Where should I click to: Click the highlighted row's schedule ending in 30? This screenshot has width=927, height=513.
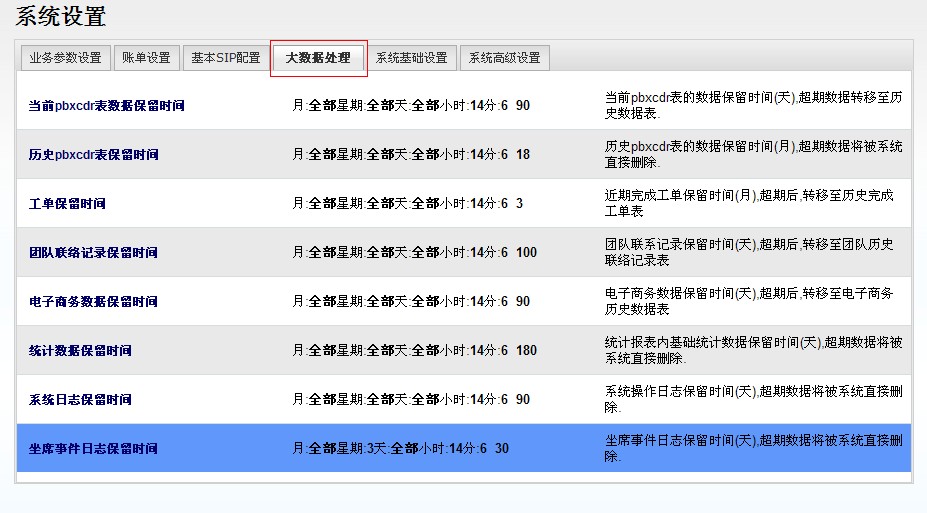coord(400,449)
